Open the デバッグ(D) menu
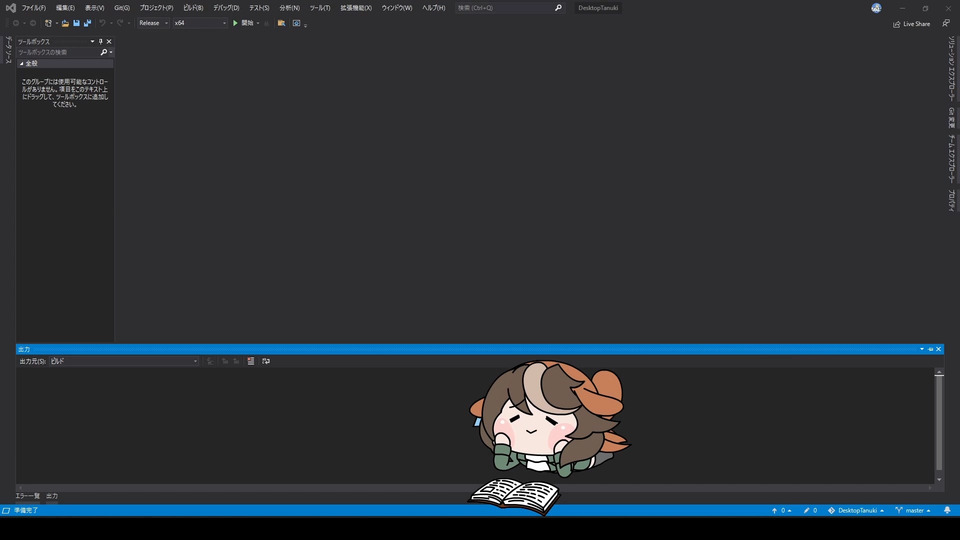Image resolution: width=960 pixels, height=540 pixels. [226, 8]
